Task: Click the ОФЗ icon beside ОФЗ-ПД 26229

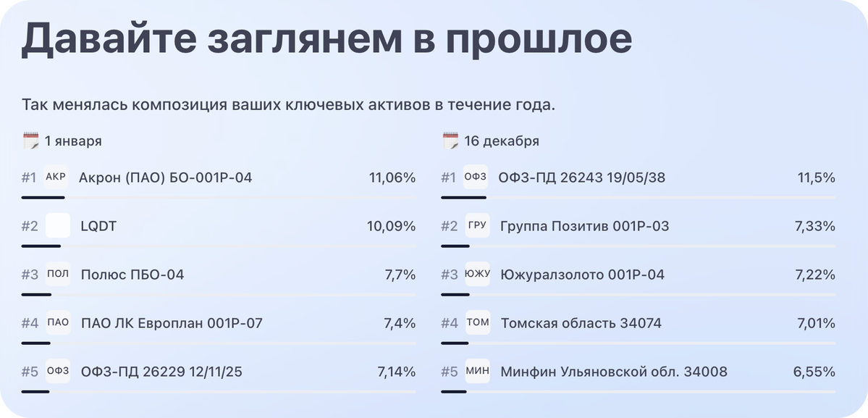Action: 57,372
